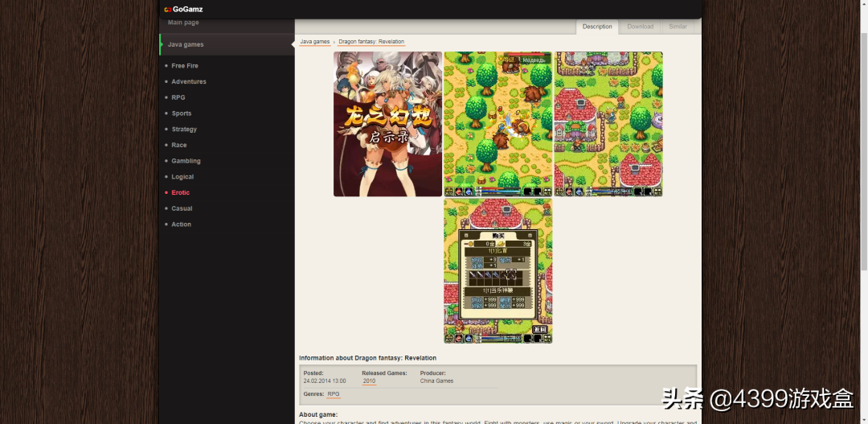Open the Sports category
The width and height of the screenshot is (868, 424).
181,113
